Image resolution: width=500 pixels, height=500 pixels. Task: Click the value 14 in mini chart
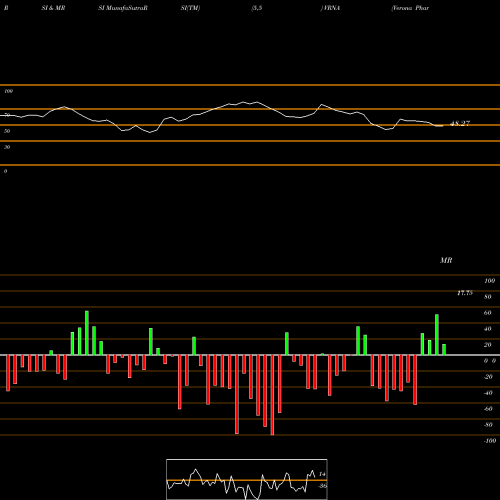(322, 474)
